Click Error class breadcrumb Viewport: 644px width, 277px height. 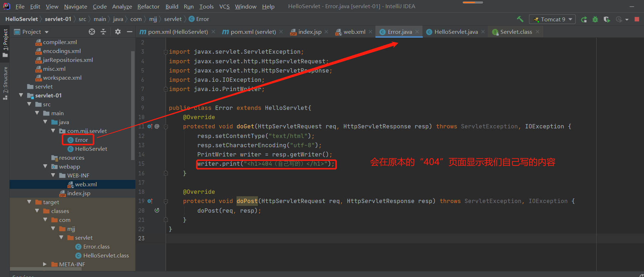click(199, 19)
